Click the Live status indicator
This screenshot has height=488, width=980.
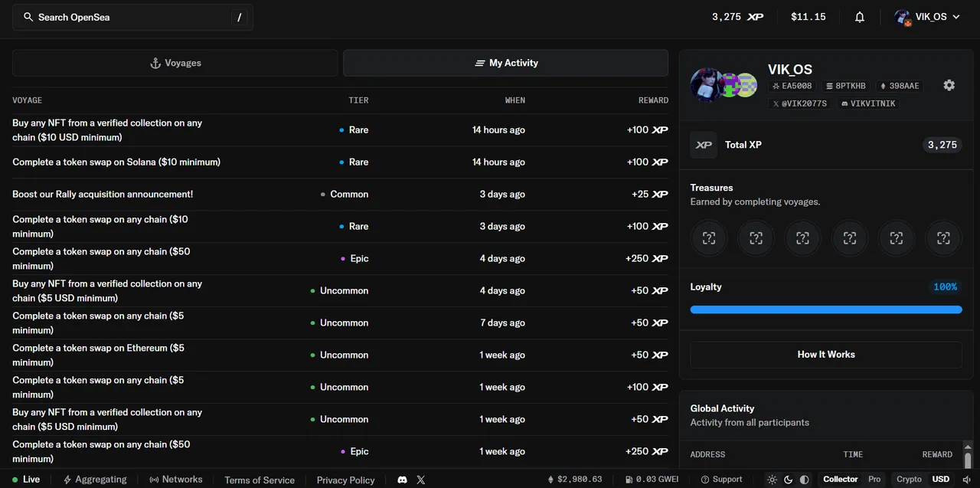point(26,480)
